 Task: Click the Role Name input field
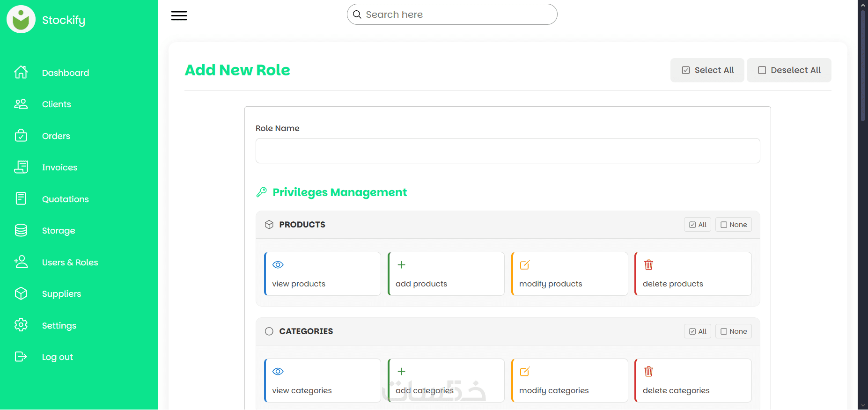[508, 151]
